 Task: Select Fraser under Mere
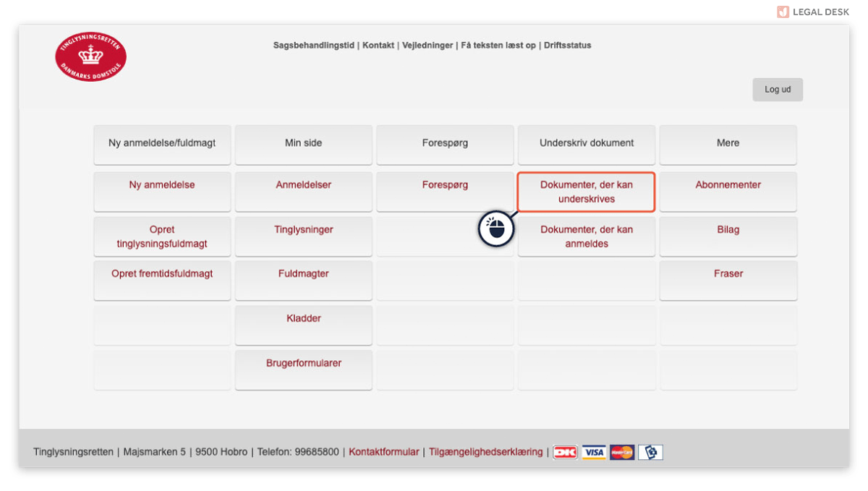tap(728, 281)
